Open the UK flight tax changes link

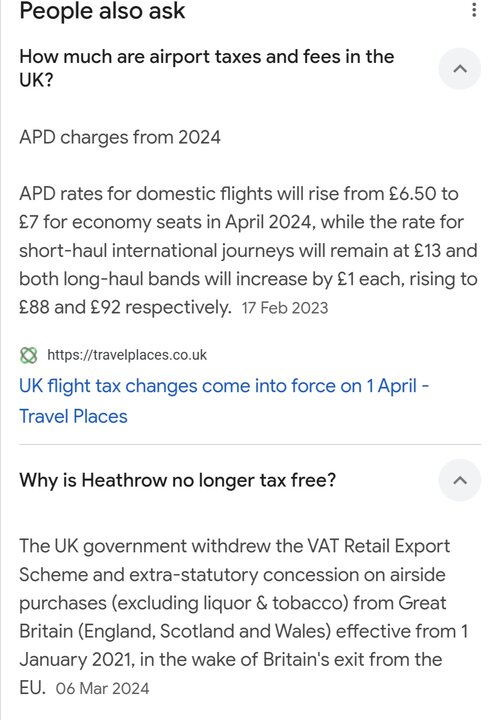point(224,401)
